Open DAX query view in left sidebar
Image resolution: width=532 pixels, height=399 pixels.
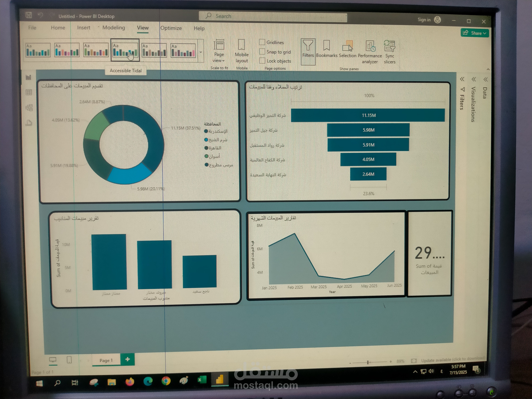(x=29, y=123)
